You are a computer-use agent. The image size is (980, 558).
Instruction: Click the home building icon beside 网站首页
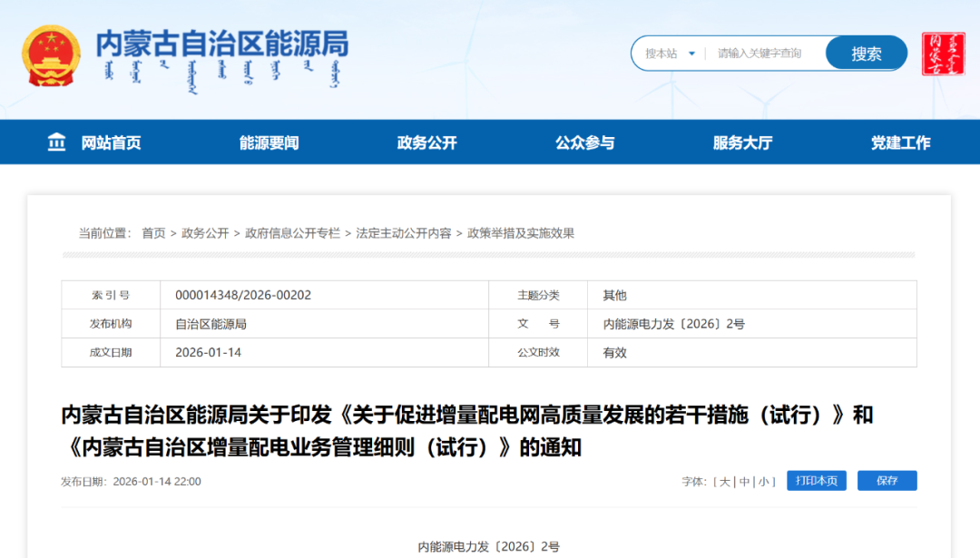56,142
